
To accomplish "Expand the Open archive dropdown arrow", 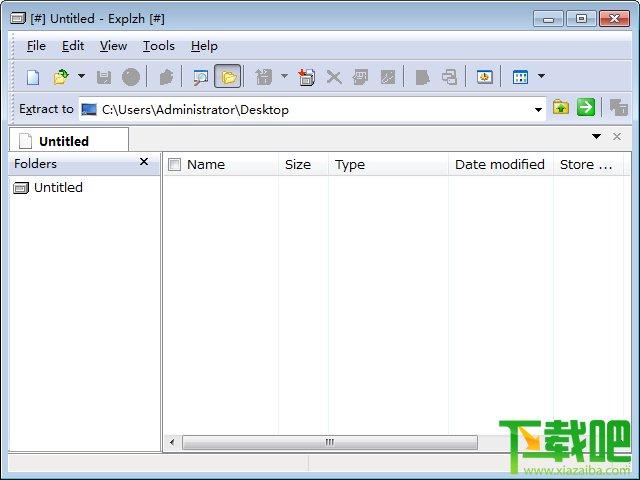I will 81,76.
